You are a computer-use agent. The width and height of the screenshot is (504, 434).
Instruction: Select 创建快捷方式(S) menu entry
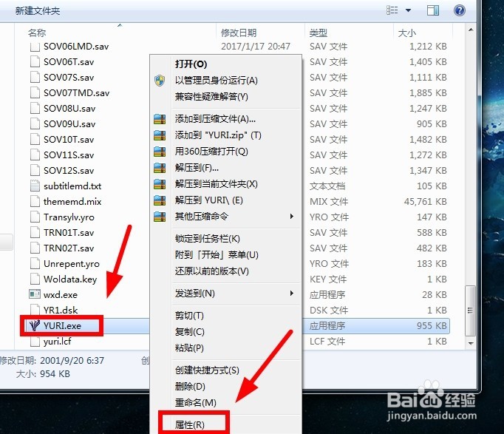[x=207, y=370]
